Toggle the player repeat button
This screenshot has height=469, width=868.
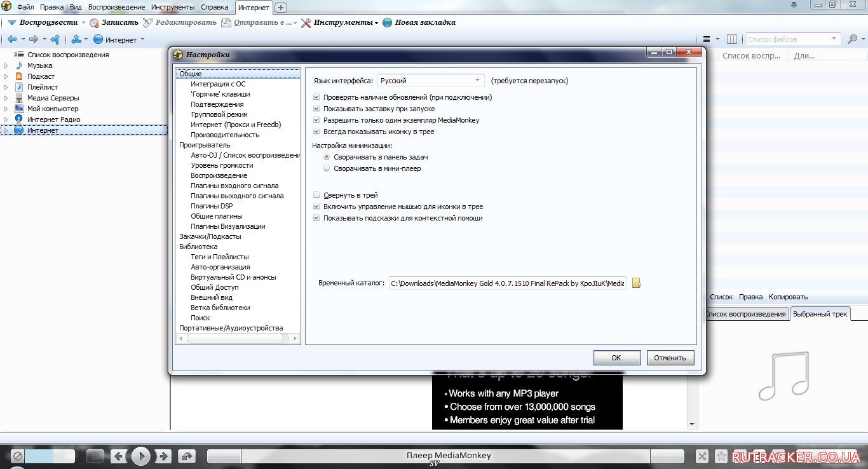coord(187,456)
